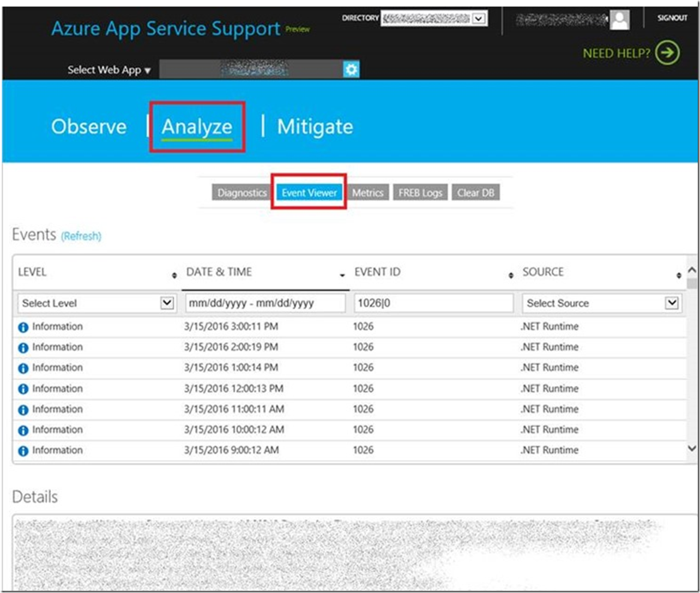Screen dimensions: 700x593
Task: Click Information on the 1:00:14 PM row
Action: pyautogui.click(x=57, y=368)
